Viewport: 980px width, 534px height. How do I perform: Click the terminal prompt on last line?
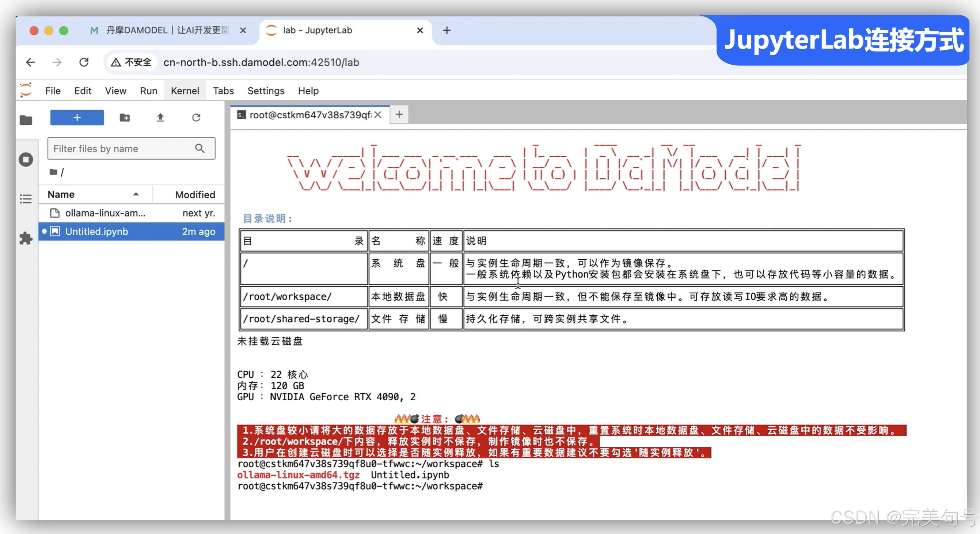click(x=360, y=486)
